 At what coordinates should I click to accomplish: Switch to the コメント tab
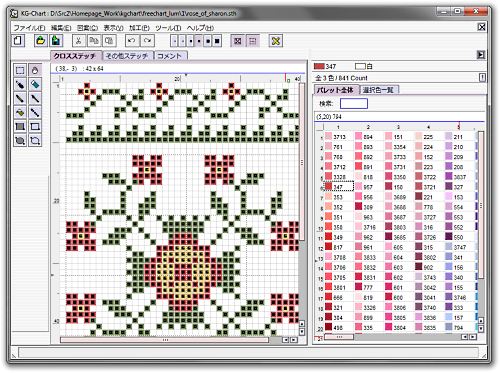[170, 56]
